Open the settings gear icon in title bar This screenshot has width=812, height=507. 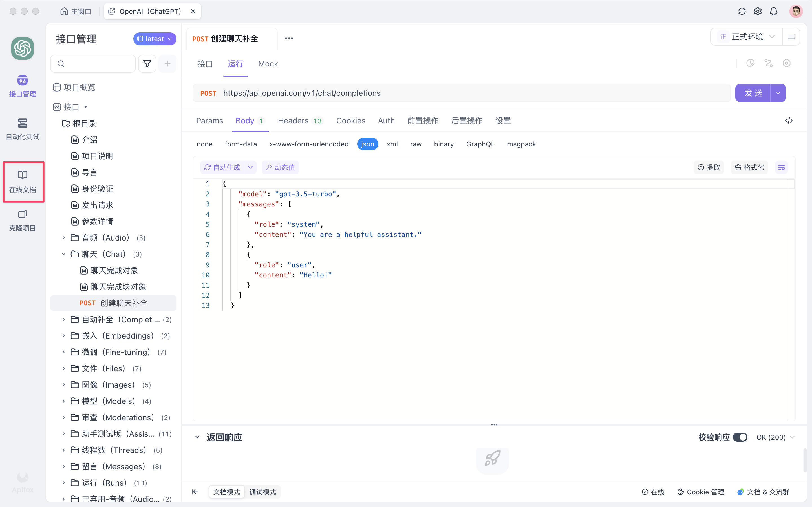[x=758, y=11]
